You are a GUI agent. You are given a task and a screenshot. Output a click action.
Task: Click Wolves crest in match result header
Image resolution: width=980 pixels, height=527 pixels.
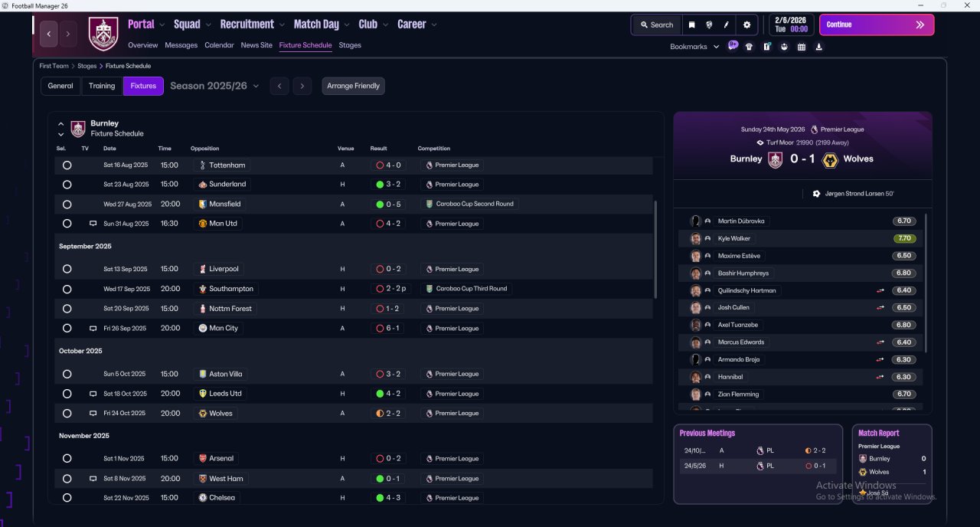(x=829, y=159)
